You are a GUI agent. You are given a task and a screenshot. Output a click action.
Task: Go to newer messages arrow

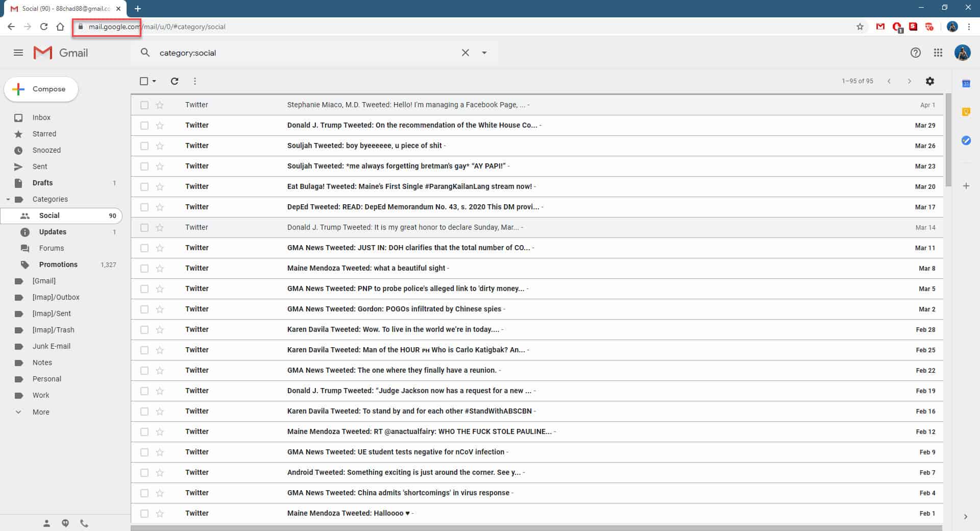[x=889, y=81]
